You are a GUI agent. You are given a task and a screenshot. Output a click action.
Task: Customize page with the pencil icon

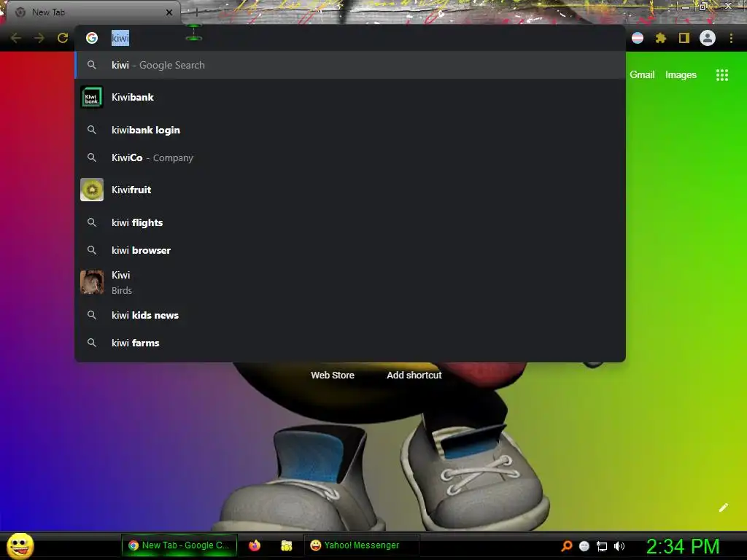(x=723, y=507)
